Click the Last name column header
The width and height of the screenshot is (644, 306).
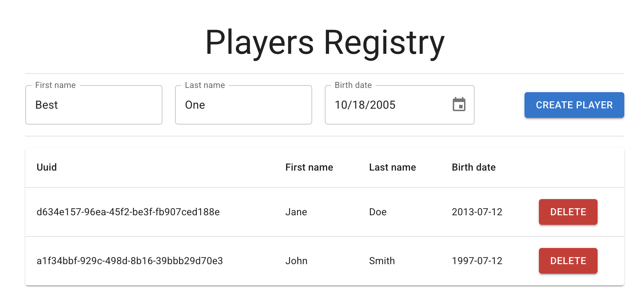[x=392, y=167]
